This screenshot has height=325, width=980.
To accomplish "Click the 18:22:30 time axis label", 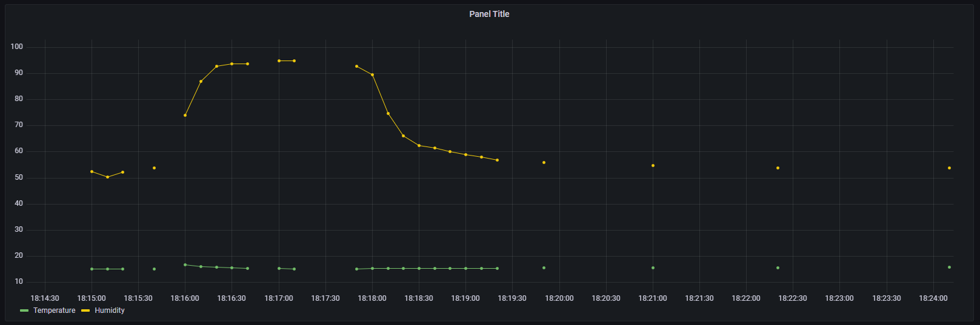I will 793,298.
